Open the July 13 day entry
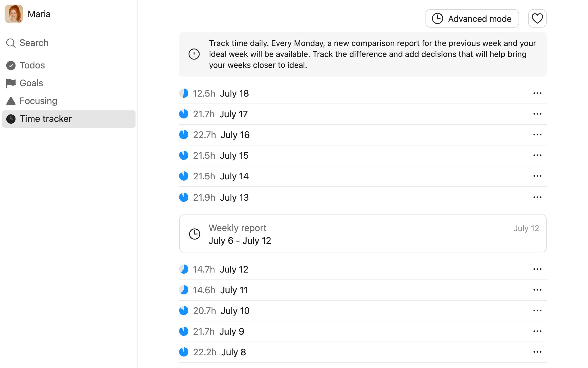 point(363,198)
